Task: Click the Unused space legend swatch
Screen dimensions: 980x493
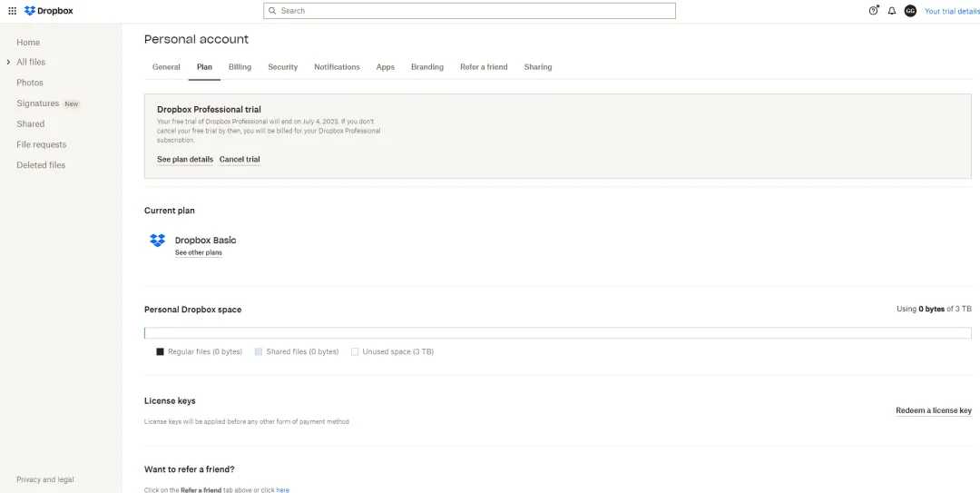Action: point(355,351)
